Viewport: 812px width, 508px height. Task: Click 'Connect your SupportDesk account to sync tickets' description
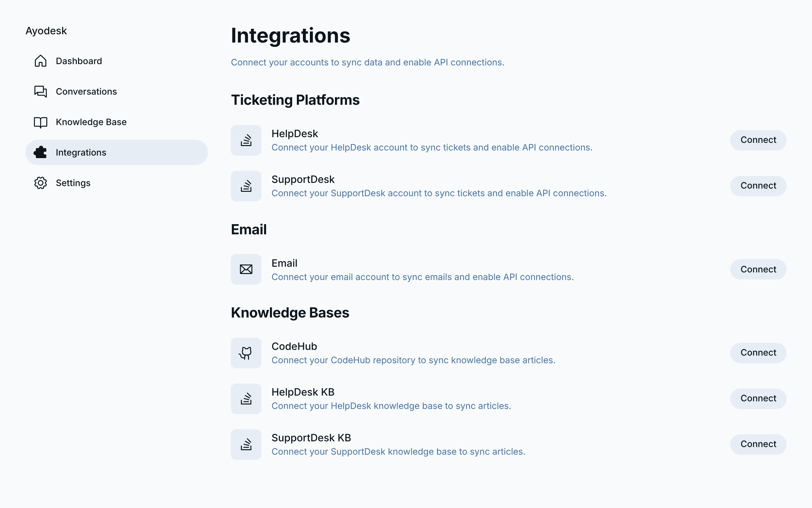[x=439, y=193]
